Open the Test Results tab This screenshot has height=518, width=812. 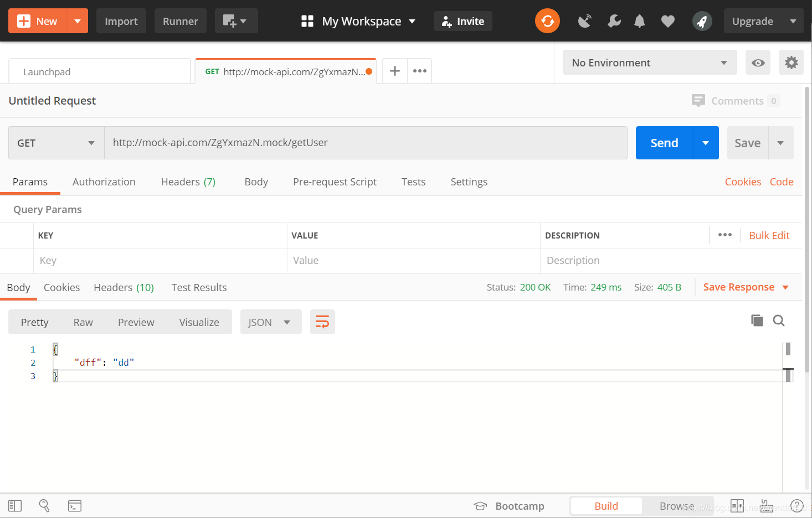(199, 287)
